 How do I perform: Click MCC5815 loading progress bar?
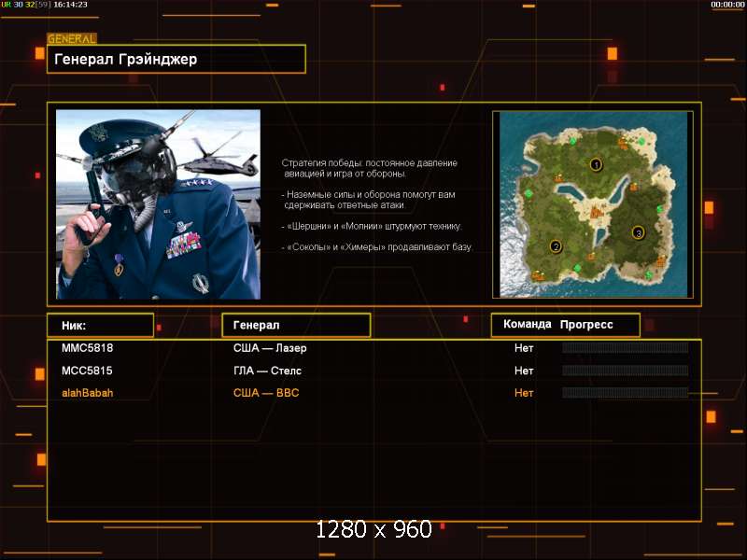(x=625, y=370)
